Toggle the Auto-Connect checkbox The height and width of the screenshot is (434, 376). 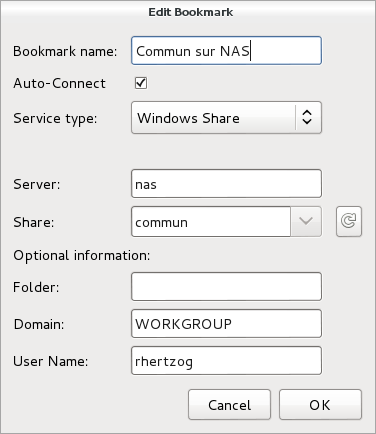pos(141,83)
